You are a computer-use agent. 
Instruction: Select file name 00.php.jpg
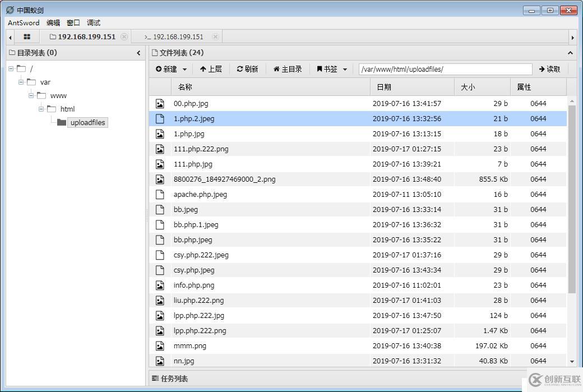point(191,103)
